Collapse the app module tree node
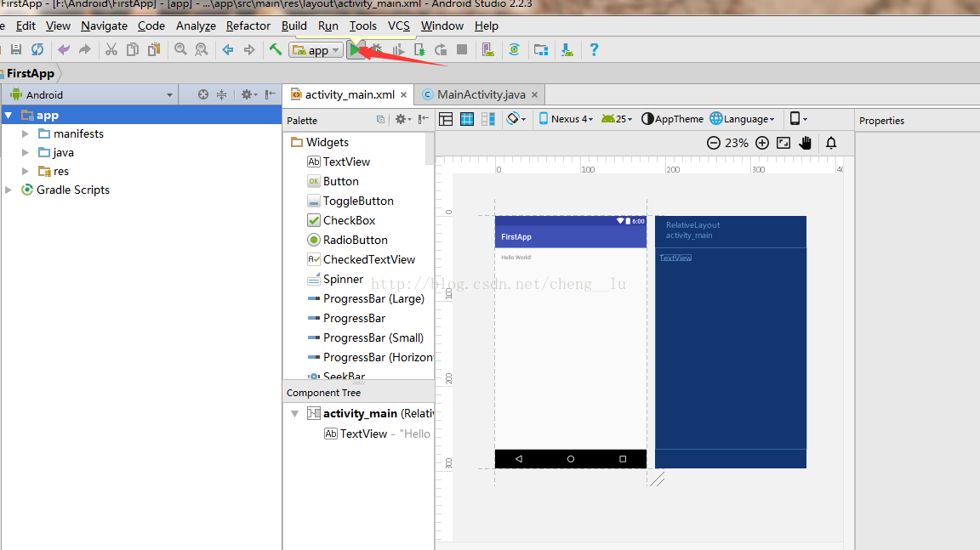 click(9, 115)
